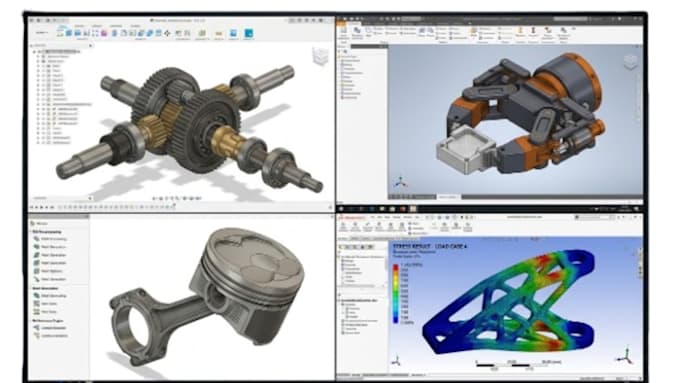Open the green Assemble icon in gear window

point(202,33)
